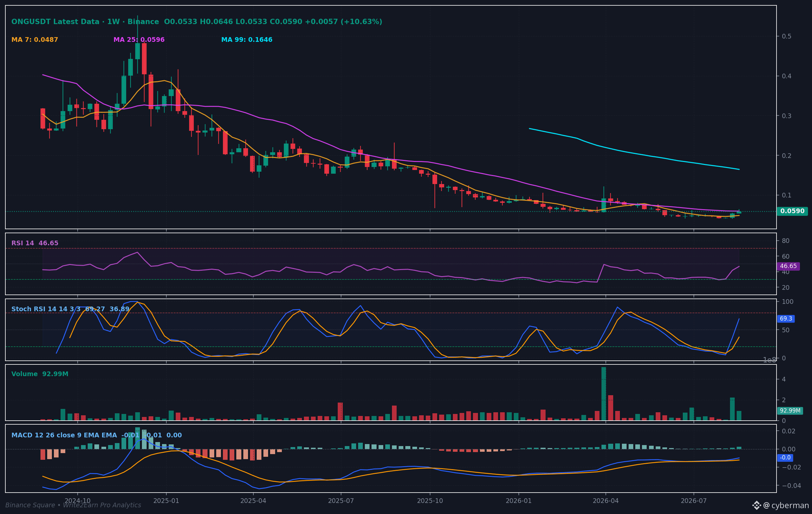Click the 2026-01 date on the time axis

[x=518, y=501]
